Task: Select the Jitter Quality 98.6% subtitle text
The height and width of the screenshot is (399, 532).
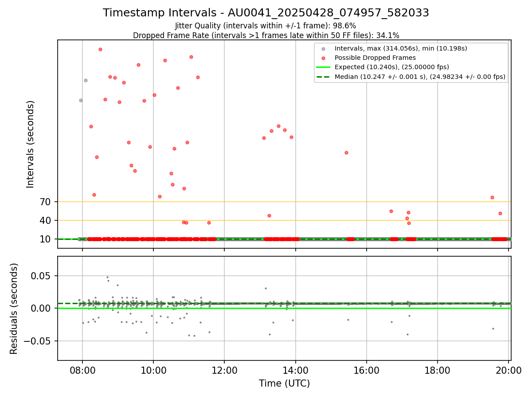Action: (266, 26)
